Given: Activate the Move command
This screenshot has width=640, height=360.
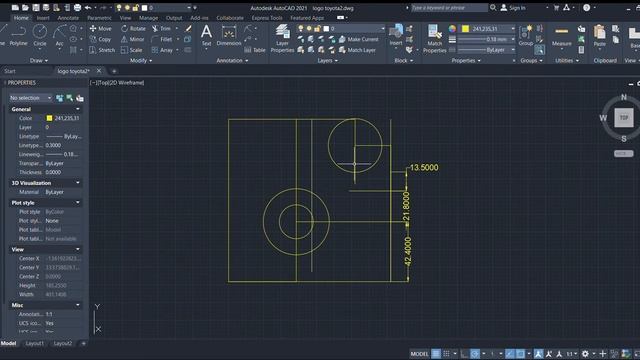Looking at the screenshot, I should [100, 29].
